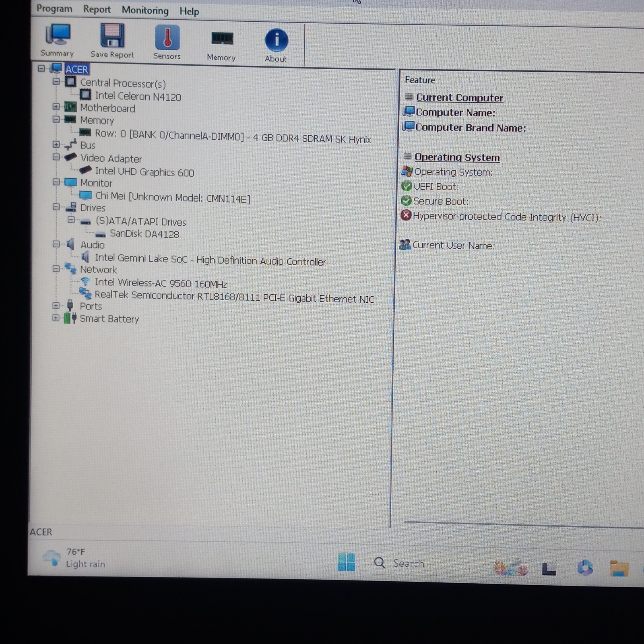Open the Sensors thermometer icon
This screenshot has height=644, width=644.
point(167,43)
